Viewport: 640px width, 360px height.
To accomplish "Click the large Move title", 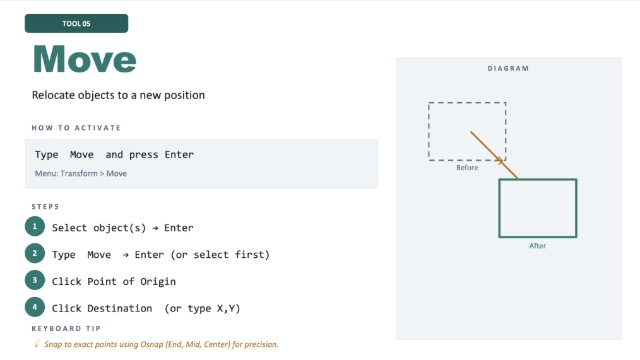I will 84,60.
